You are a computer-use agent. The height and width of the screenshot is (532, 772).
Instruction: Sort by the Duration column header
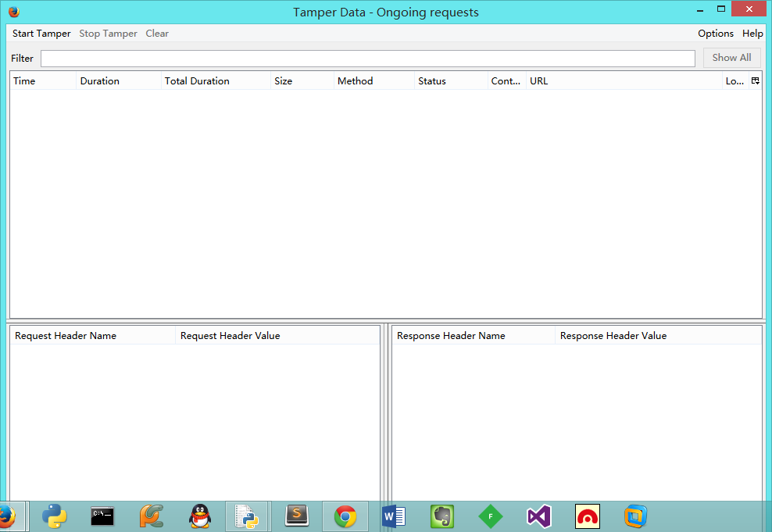click(119, 80)
